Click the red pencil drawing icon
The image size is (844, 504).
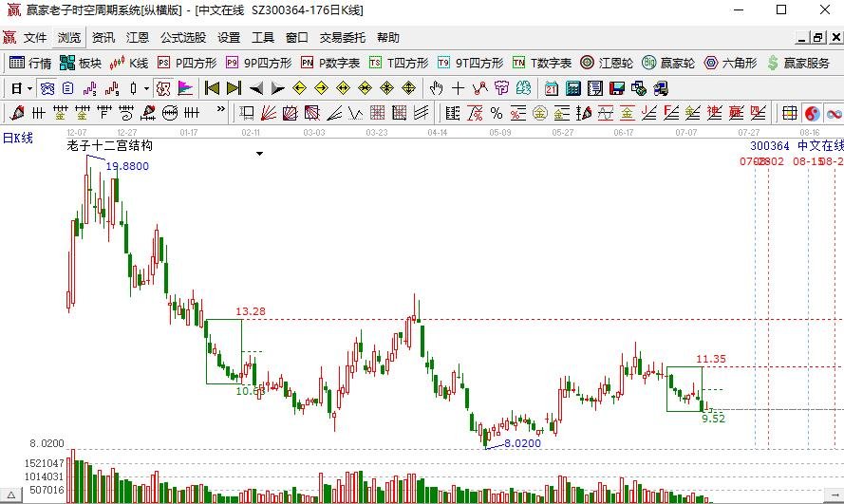(x=17, y=113)
